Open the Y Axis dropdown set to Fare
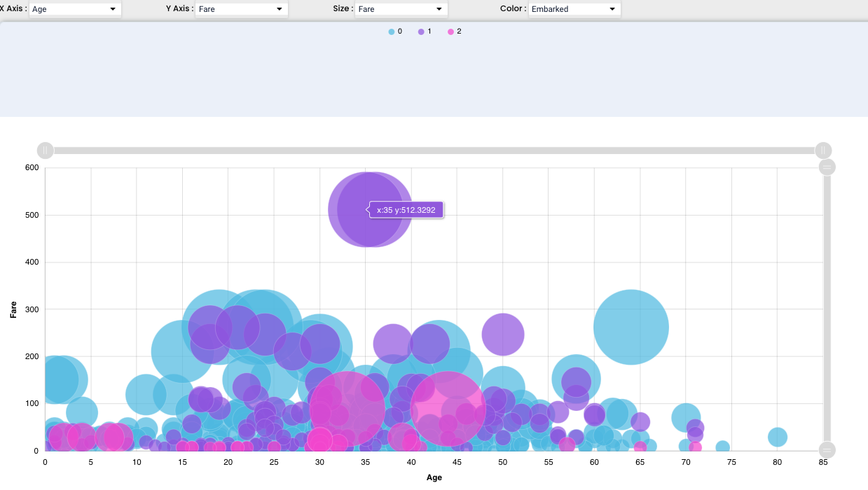 click(242, 9)
